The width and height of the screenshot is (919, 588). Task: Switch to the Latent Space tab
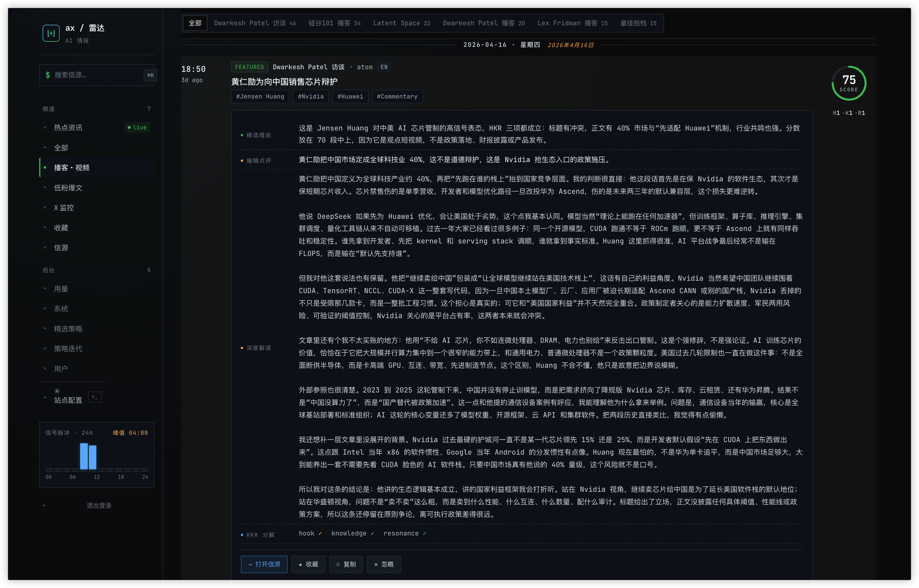pyautogui.click(x=401, y=23)
